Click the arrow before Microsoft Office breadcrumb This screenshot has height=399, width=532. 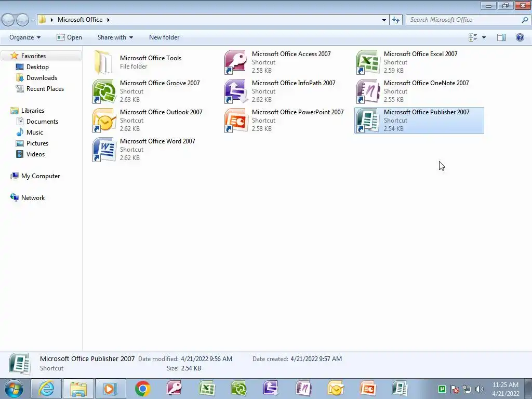(x=51, y=20)
